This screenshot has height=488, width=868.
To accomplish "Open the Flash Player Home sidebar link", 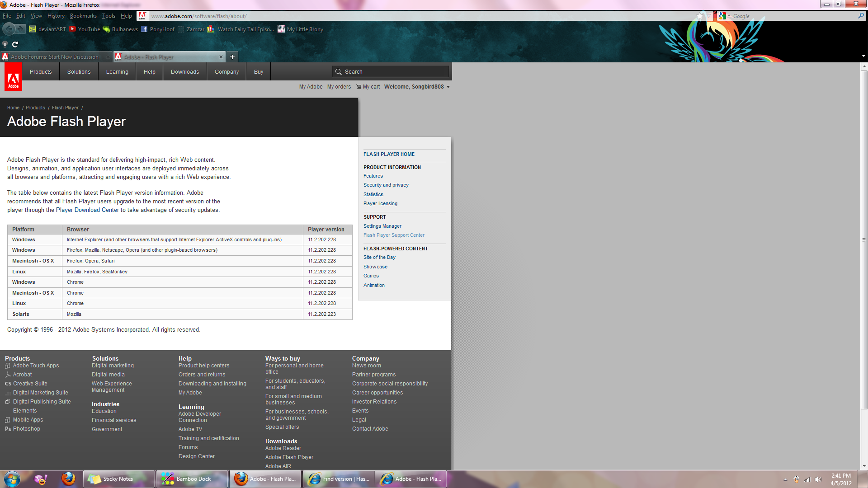I will (x=389, y=155).
